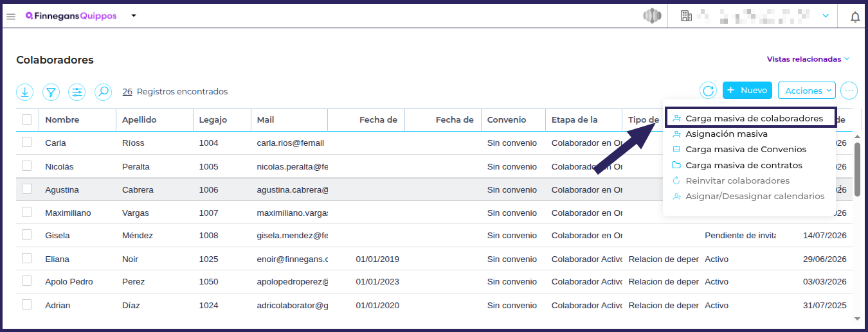Sort by the Convenio column header
This screenshot has width=868, height=332.
[507, 119]
